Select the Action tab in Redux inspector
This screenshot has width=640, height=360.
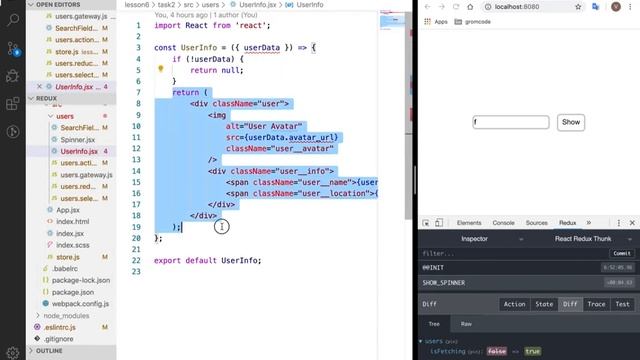click(x=514, y=304)
